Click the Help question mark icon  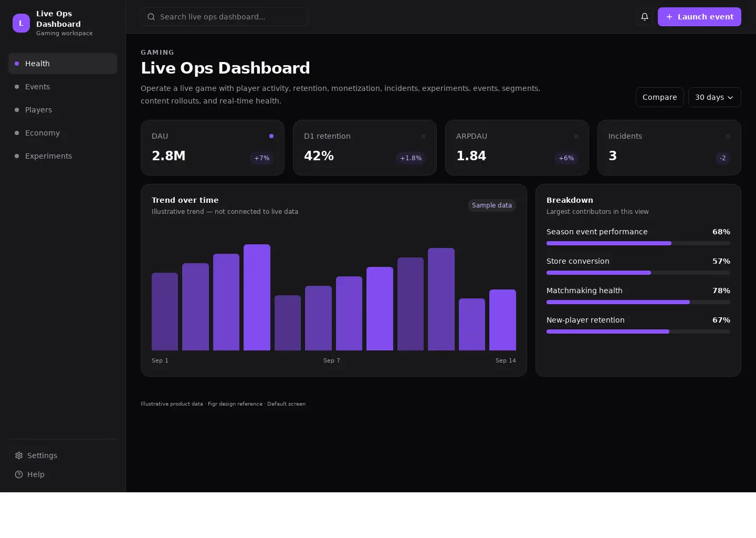click(19, 474)
